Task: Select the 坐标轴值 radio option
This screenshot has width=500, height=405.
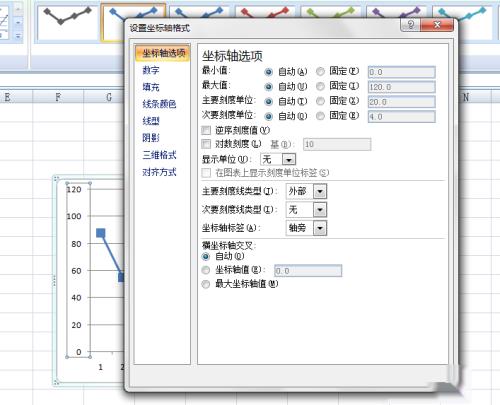Action: tap(206, 270)
